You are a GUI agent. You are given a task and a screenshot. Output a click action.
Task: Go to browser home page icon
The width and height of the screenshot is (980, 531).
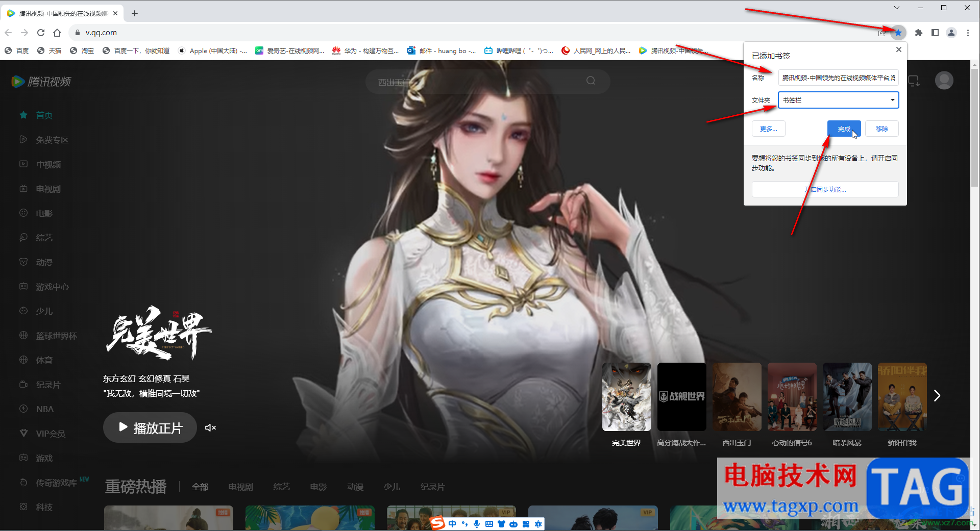tap(57, 33)
